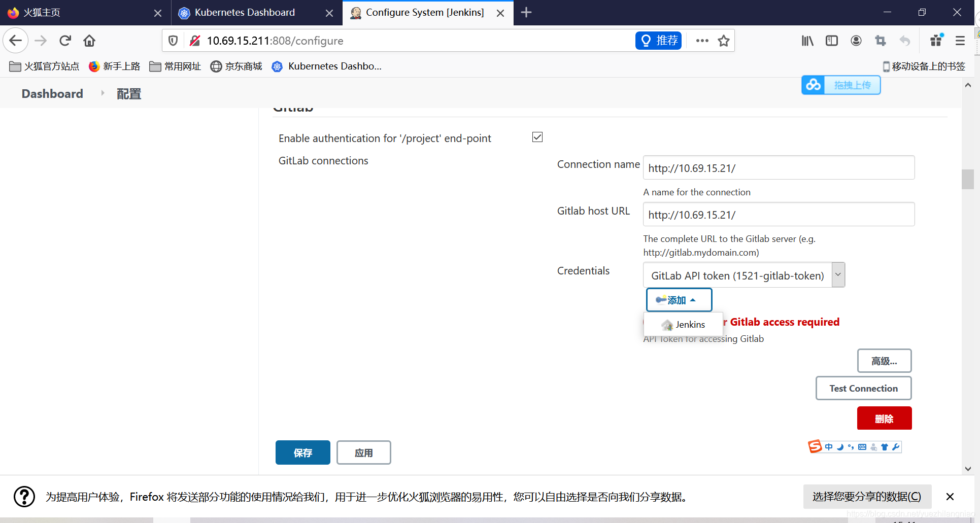
Task: Go back using the browser back arrow
Action: coord(16,41)
